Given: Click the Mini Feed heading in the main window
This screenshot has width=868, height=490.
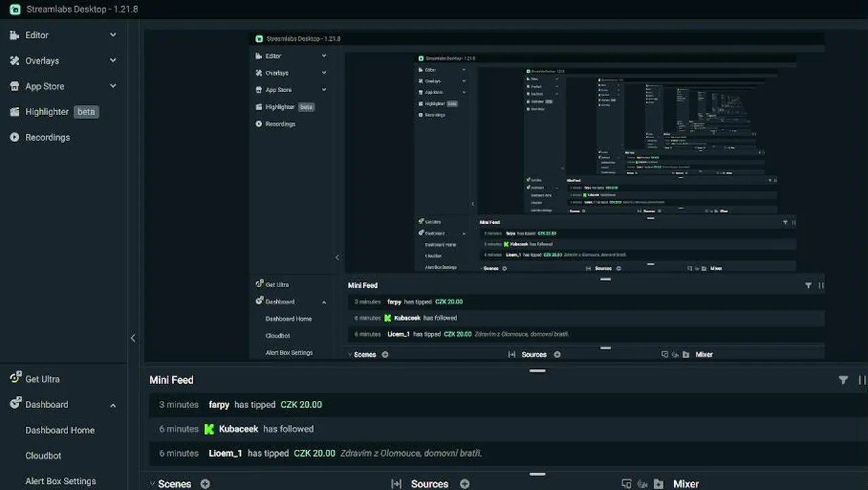Looking at the screenshot, I should [171, 380].
